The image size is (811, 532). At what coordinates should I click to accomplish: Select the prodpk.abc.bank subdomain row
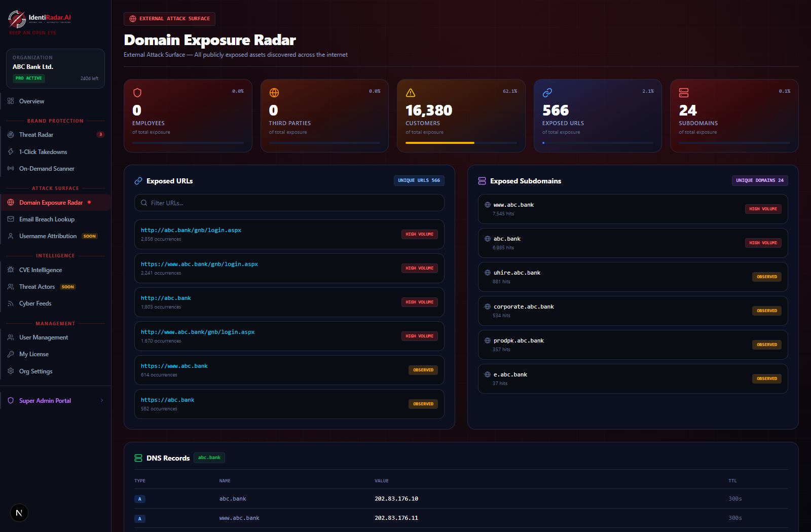pos(633,345)
